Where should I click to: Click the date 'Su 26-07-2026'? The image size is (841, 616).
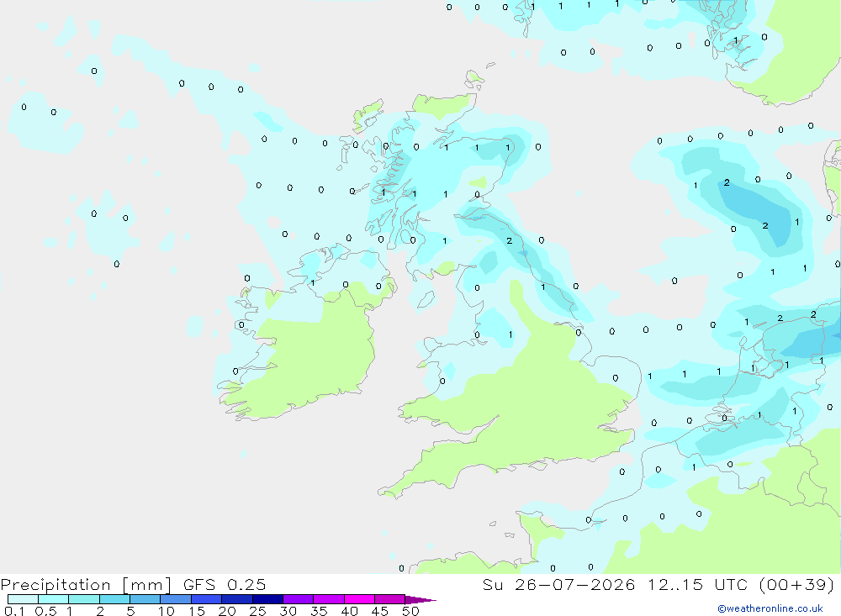tap(559, 585)
